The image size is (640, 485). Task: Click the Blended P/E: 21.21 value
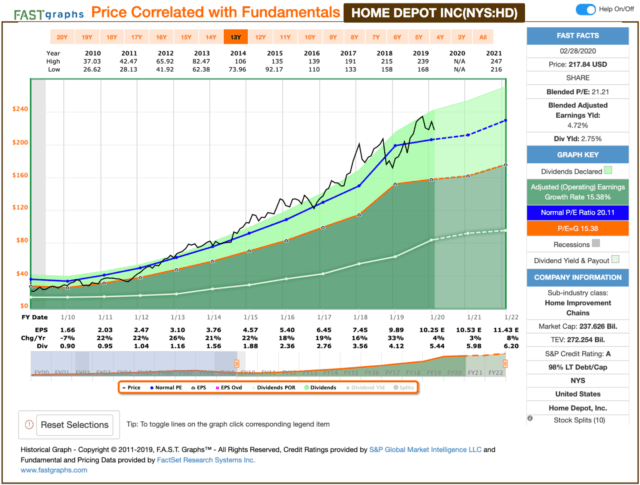tap(578, 92)
